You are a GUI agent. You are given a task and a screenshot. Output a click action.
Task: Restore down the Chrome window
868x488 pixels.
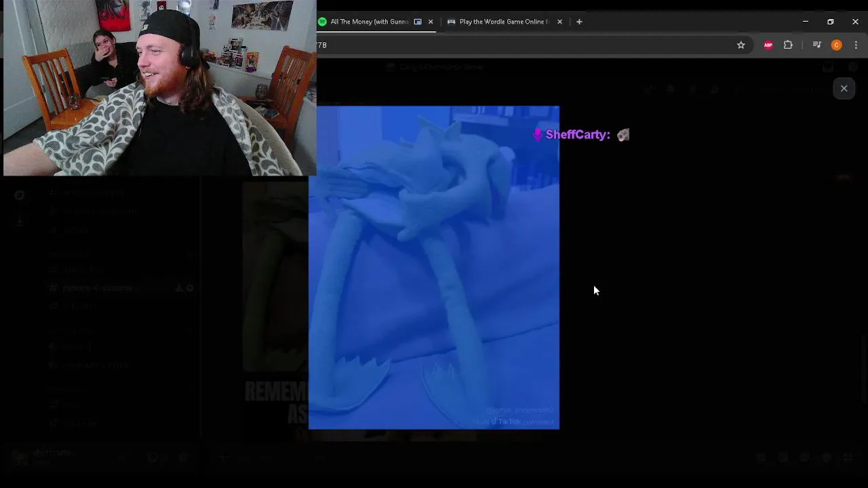point(830,22)
